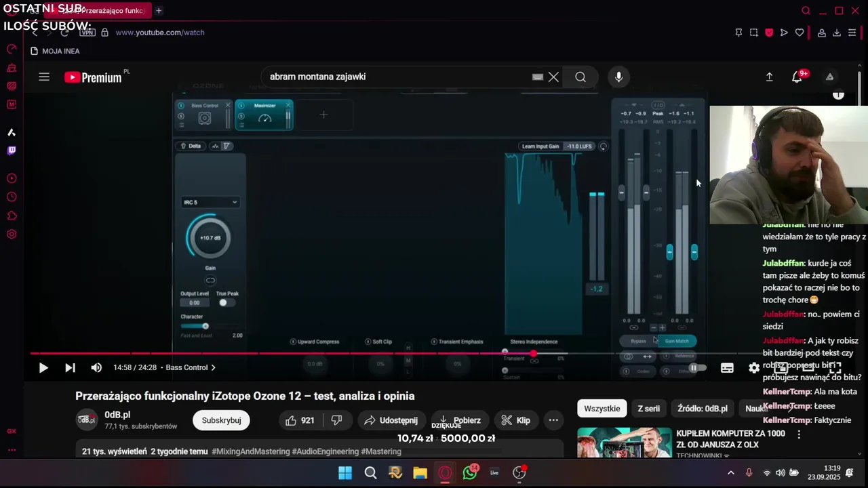
Task: Toggle the VPN badge in address bar
Action: (x=87, y=32)
